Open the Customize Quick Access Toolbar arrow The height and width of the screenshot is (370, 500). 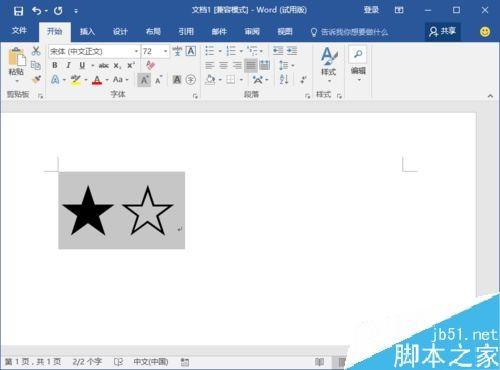[76, 11]
